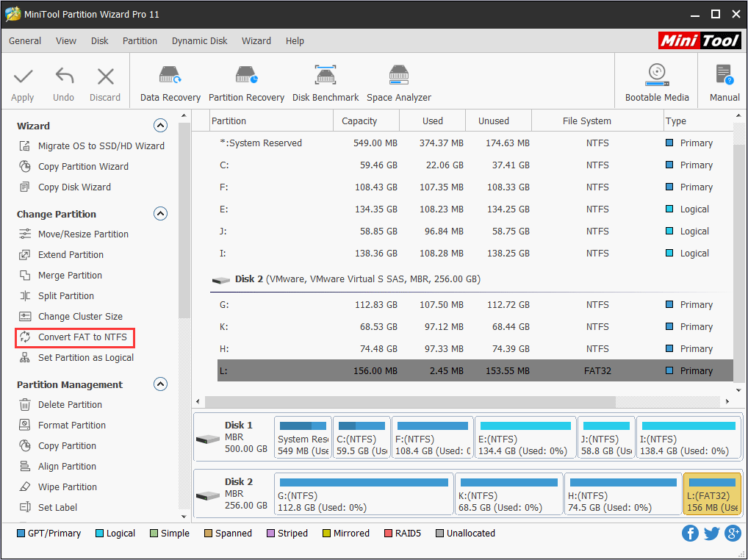
Task: Collapse the Change Partition section
Action: coord(160,214)
